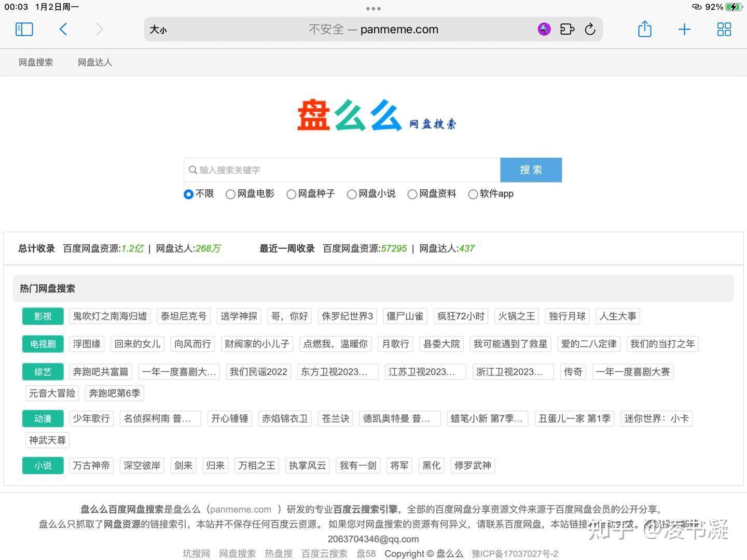Open the 侏罗纪世界3 search tag
Screen dimensions: 747x560
(348, 316)
